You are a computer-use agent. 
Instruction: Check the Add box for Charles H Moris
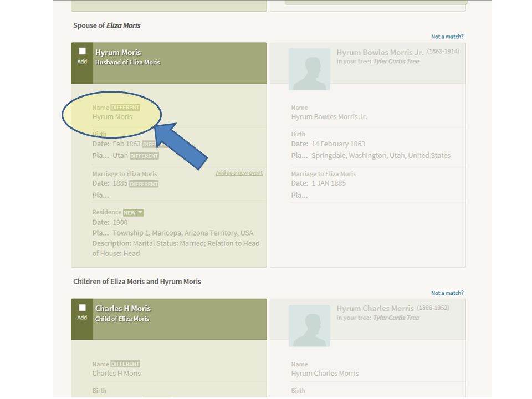point(82,308)
